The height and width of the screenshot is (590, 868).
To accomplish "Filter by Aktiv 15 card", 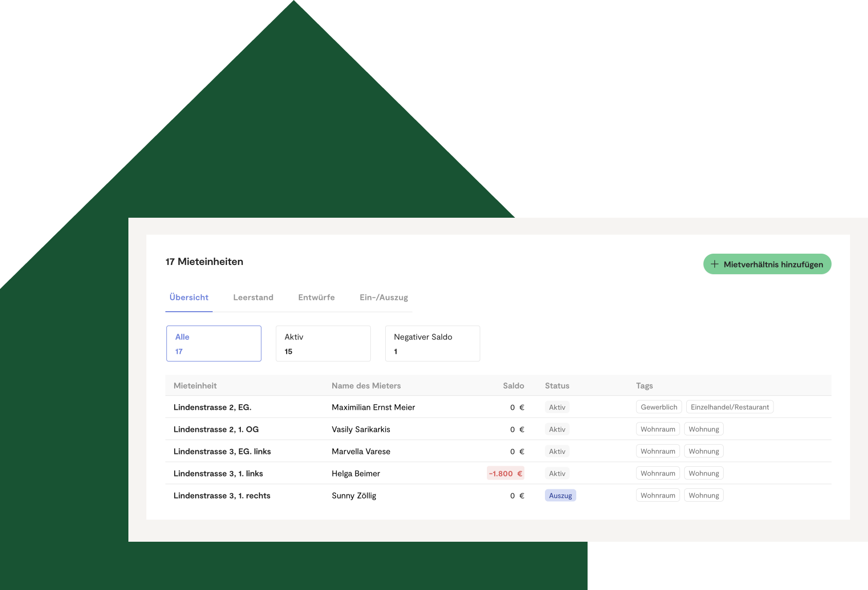I will coord(323,344).
